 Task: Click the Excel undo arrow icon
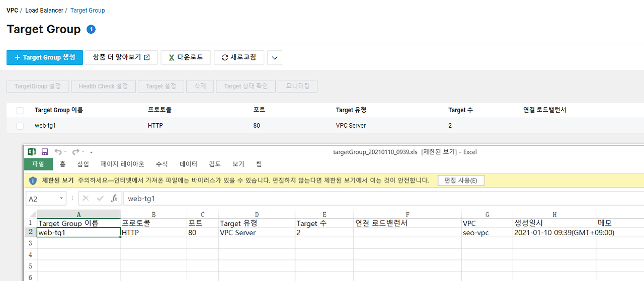(58, 152)
